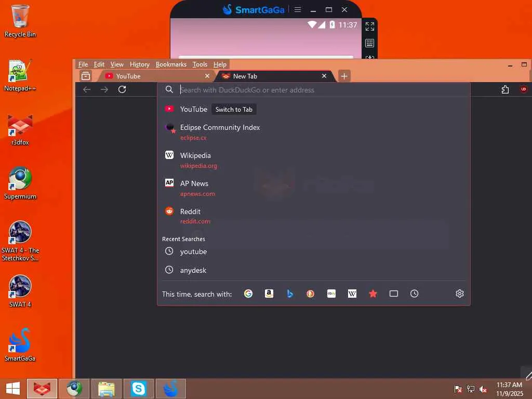This screenshot has width=532, height=399.
Task: Search this time with Wikipedia icon
Action: pyautogui.click(x=352, y=294)
